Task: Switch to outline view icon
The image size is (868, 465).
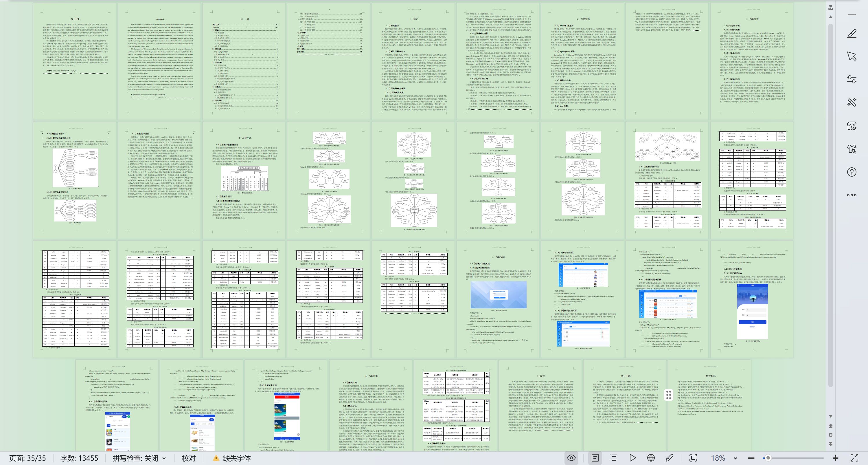Action: (x=613, y=458)
